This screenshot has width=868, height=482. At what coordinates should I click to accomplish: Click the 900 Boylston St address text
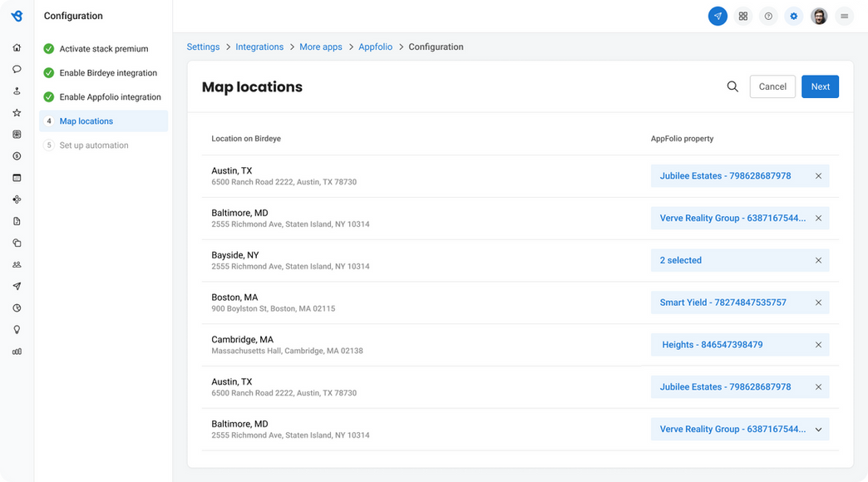[x=274, y=309]
